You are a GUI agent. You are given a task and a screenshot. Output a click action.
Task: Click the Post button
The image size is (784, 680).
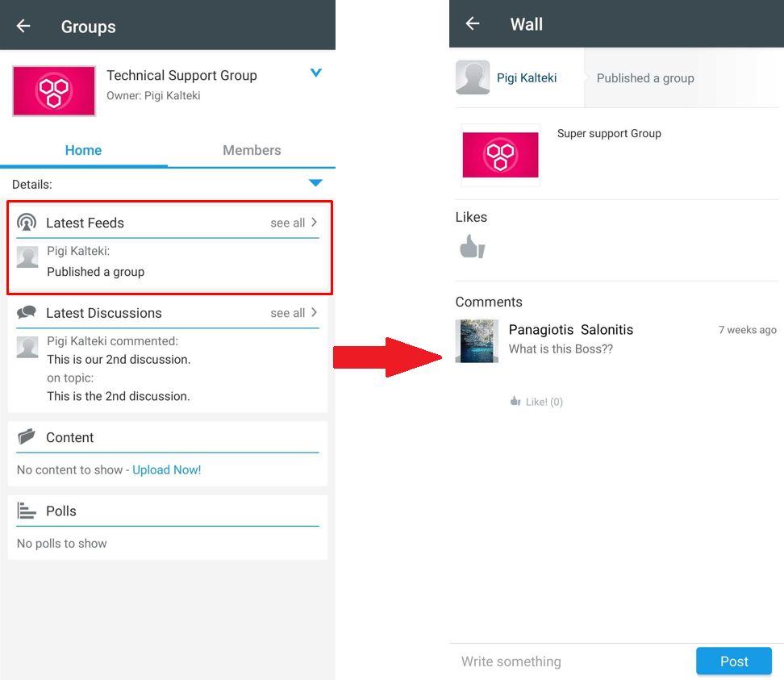pyautogui.click(x=734, y=661)
